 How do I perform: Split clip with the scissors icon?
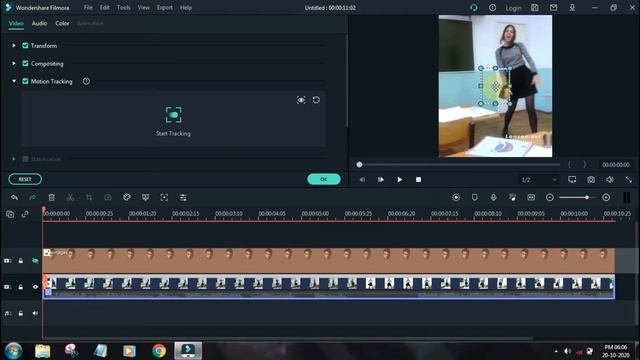pyautogui.click(x=70, y=198)
